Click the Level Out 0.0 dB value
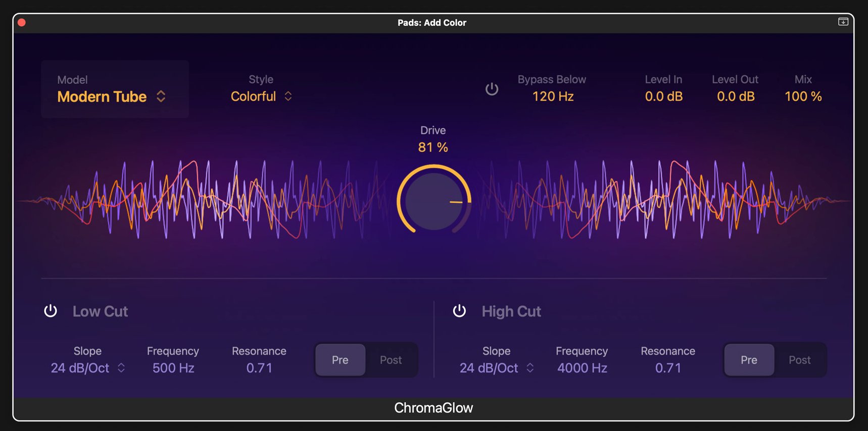This screenshot has height=431, width=868. tap(736, 96)
